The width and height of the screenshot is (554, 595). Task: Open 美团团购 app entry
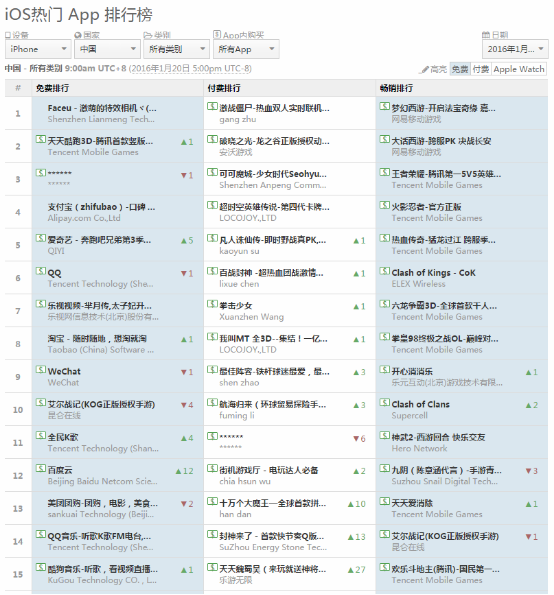pyautogui.click(x=102, y=503)
